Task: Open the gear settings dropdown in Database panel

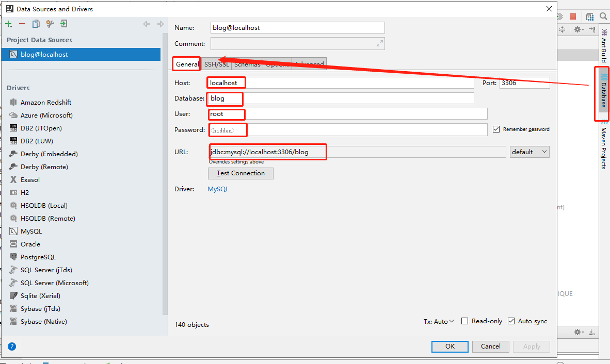Action: pos(579,29)
